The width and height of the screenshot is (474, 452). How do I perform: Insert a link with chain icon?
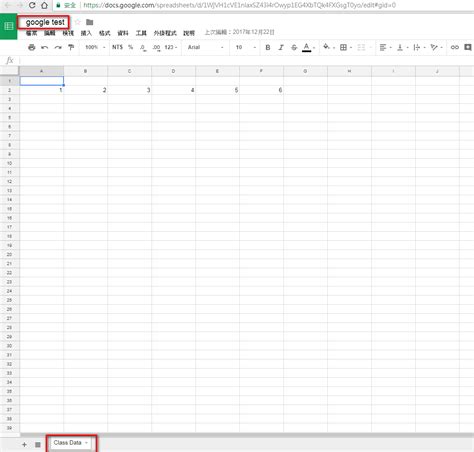(x=455, y=47)
